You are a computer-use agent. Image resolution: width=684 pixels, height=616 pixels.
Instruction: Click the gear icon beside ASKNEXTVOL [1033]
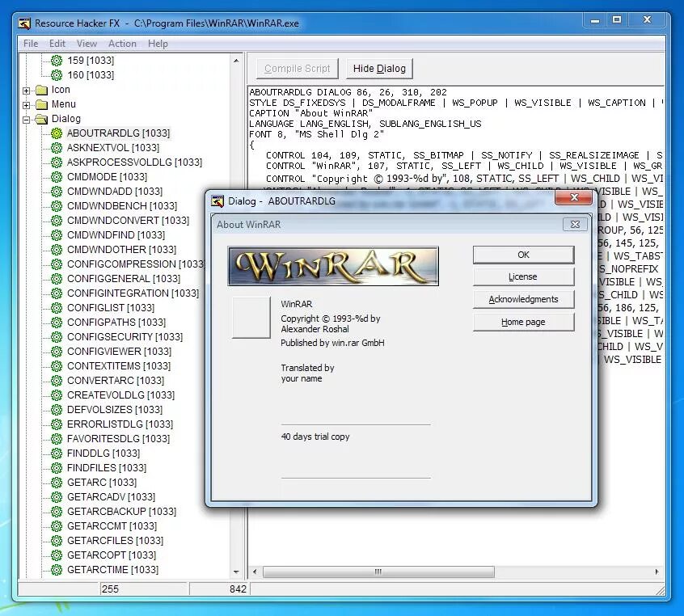click(x=57, y=148)
